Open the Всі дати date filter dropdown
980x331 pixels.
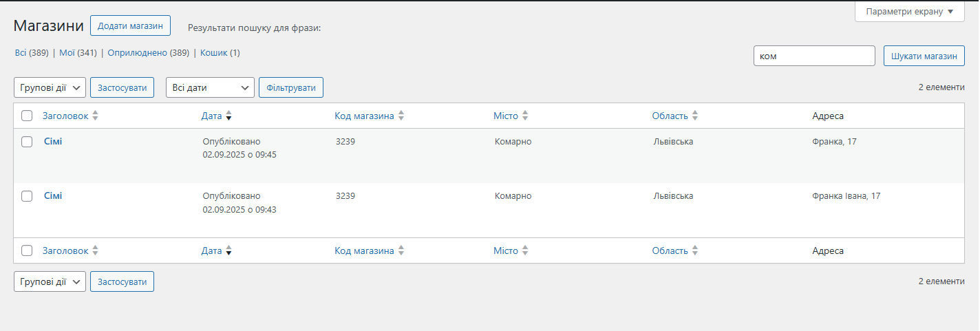click(x=210, y=87)
